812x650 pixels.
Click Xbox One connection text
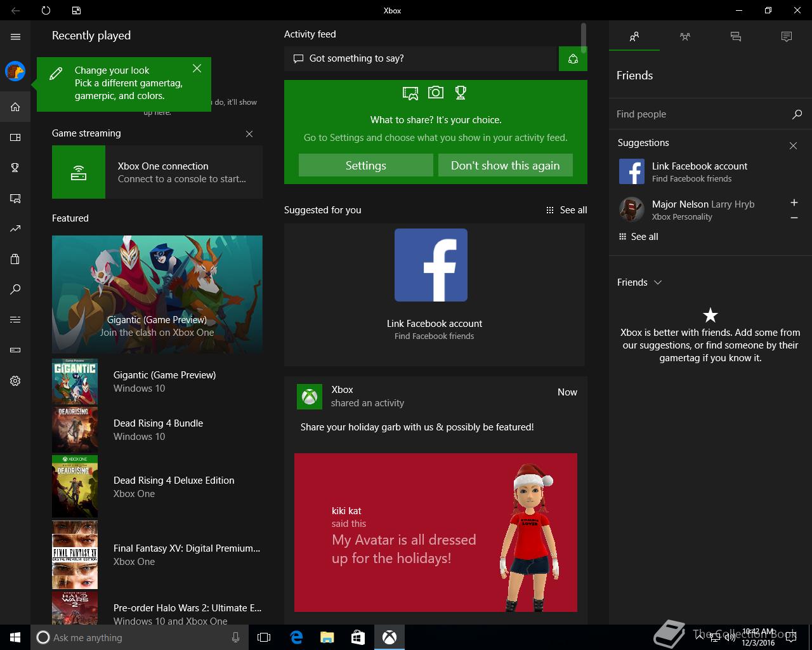coord(163,166)
